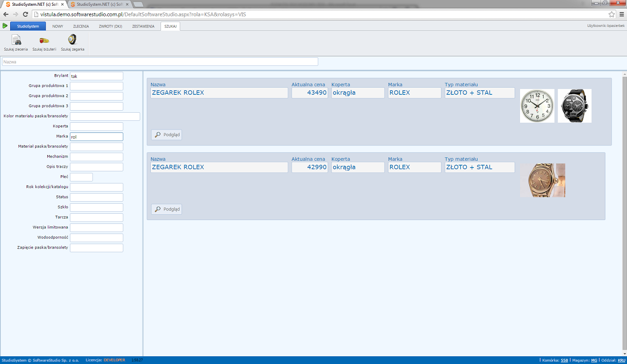Screen dimensions: 627x364
Task: Click first ZEGAREK ROLEX name field
Action: tap(219, 93)
